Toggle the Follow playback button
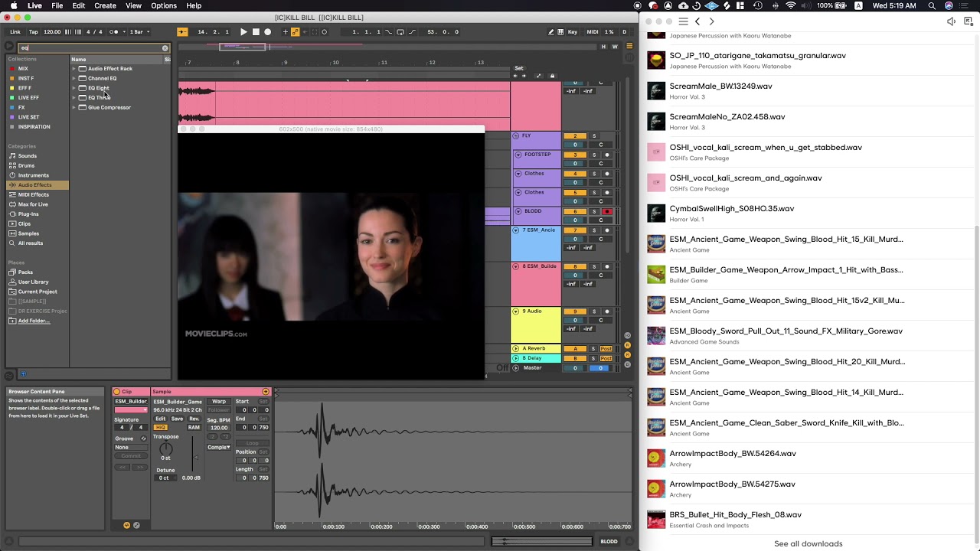Screen dimensions: 980x551 coord(182,31)
